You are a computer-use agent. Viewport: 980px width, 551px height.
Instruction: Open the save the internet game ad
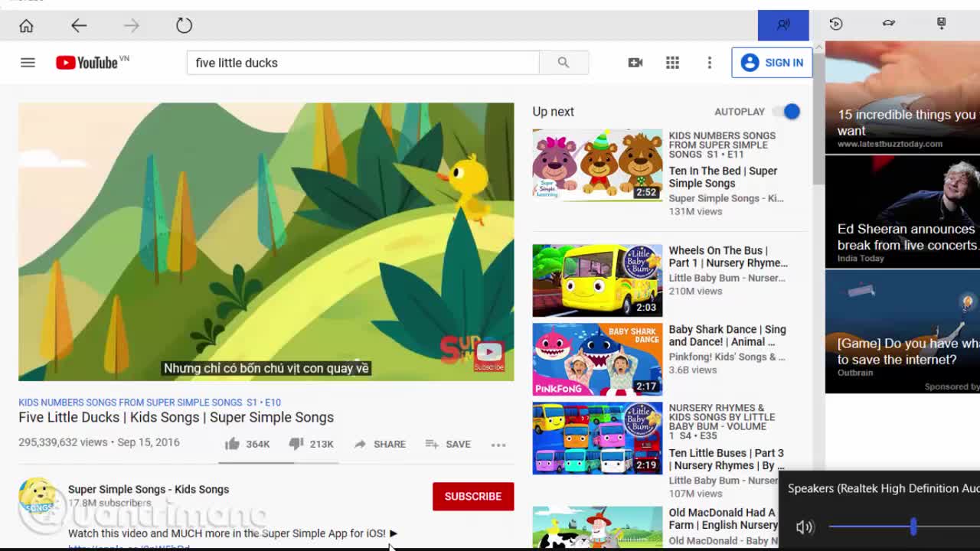tap(903, 331)
